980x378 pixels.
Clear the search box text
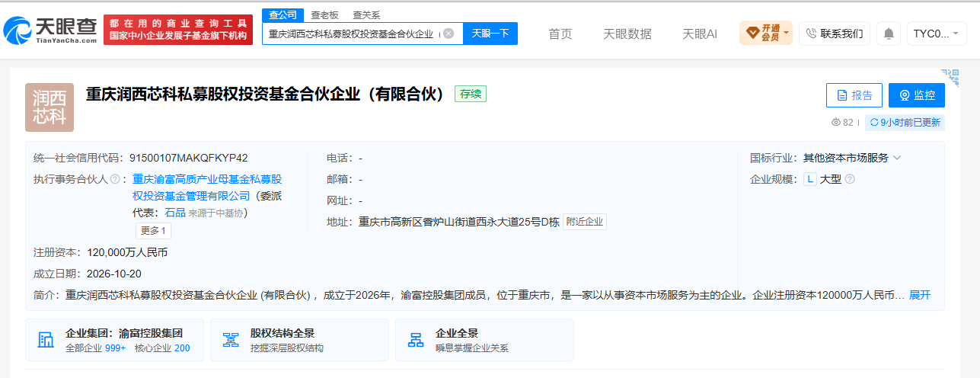coord(449,34)
